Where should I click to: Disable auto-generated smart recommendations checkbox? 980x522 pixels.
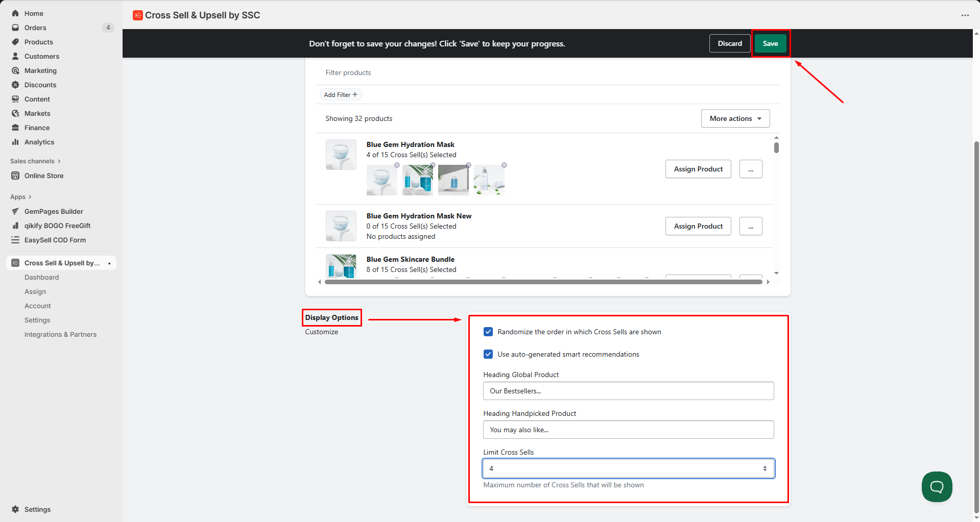(x=488, y=354)
